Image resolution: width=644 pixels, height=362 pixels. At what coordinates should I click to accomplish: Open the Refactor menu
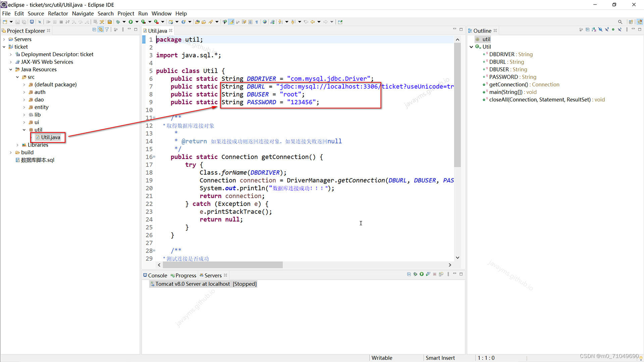pos(58,13)
